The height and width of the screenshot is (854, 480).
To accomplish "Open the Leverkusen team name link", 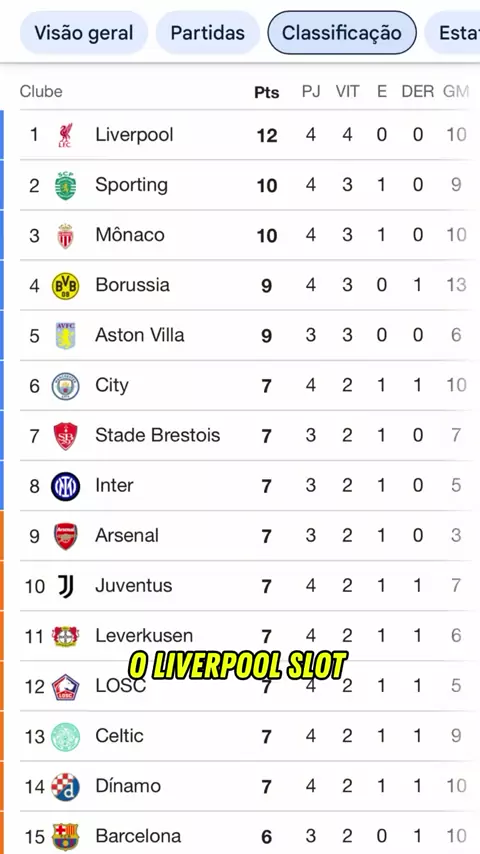I will click(x=144, y=636).
